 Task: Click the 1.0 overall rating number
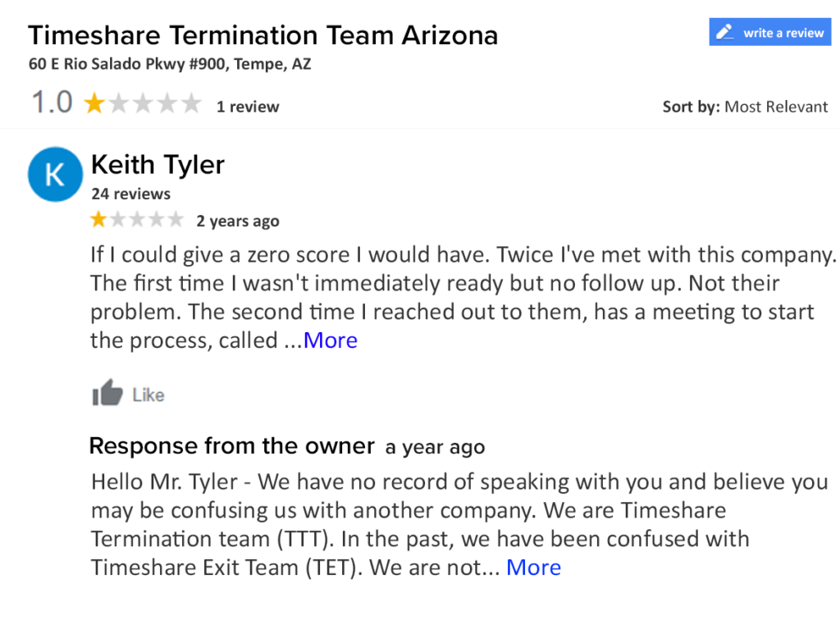pos(52,103)
